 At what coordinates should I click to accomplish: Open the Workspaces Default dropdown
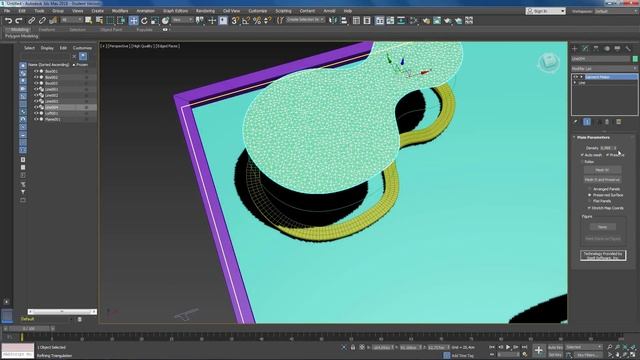616,11
